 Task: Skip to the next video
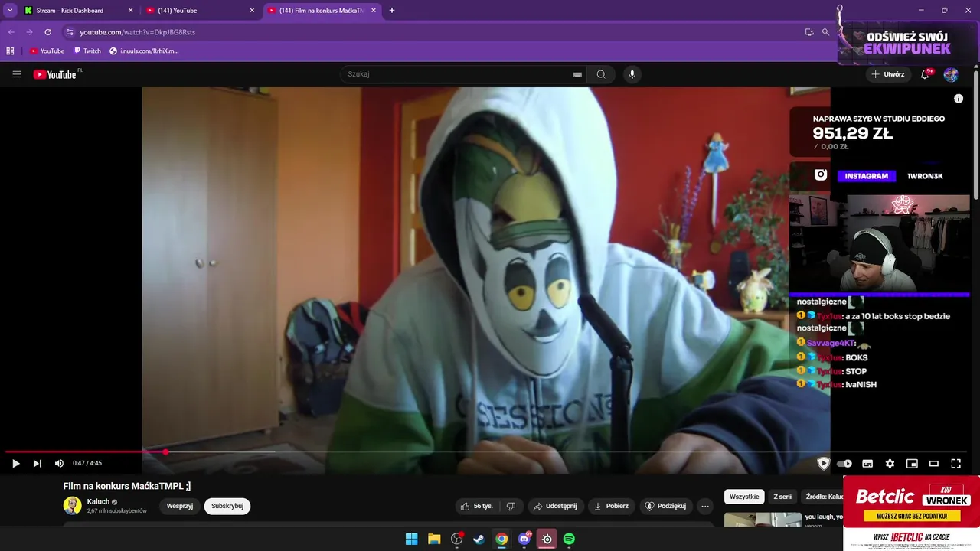pyautogui.click(x=38, y=463)
